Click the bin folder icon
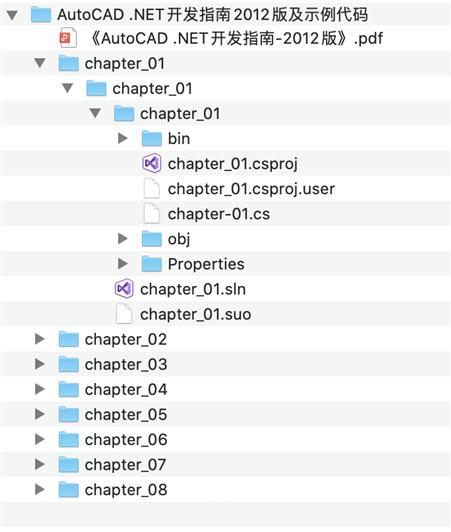This screenshot has height=532, width=451. (151, 138)
